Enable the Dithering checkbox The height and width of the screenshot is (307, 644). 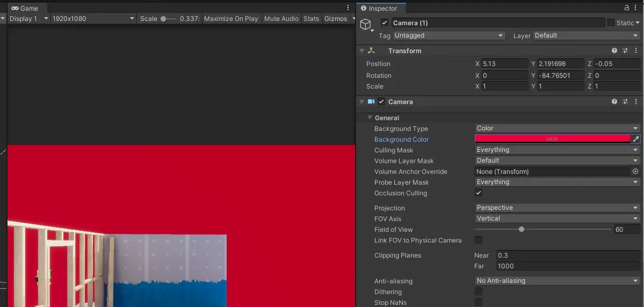[479, 292]
